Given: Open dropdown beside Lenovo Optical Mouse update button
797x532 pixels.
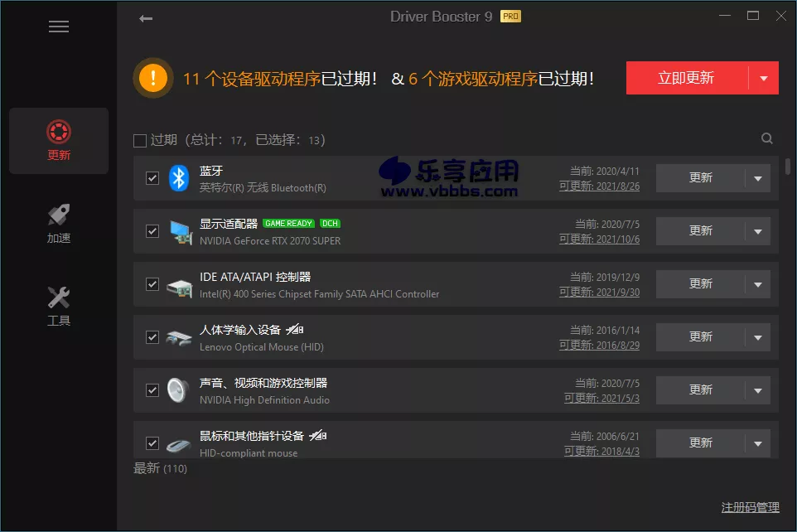Looking at the screenshot, I should [757, 336].
